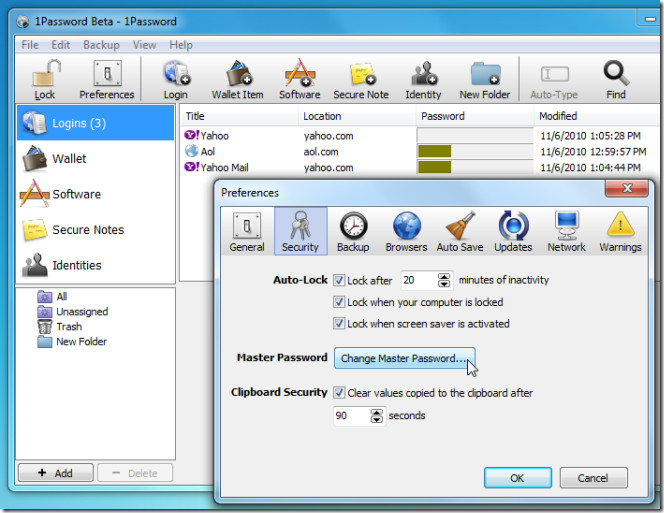Open the Edit menu
Viewport: 664px width, 513px height.
(x=61, y=45)
